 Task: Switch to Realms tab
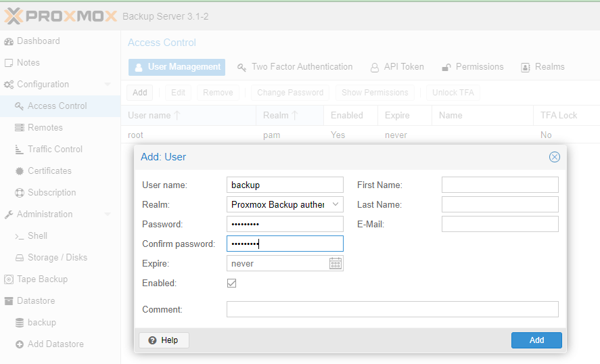[x=543, y=67]
